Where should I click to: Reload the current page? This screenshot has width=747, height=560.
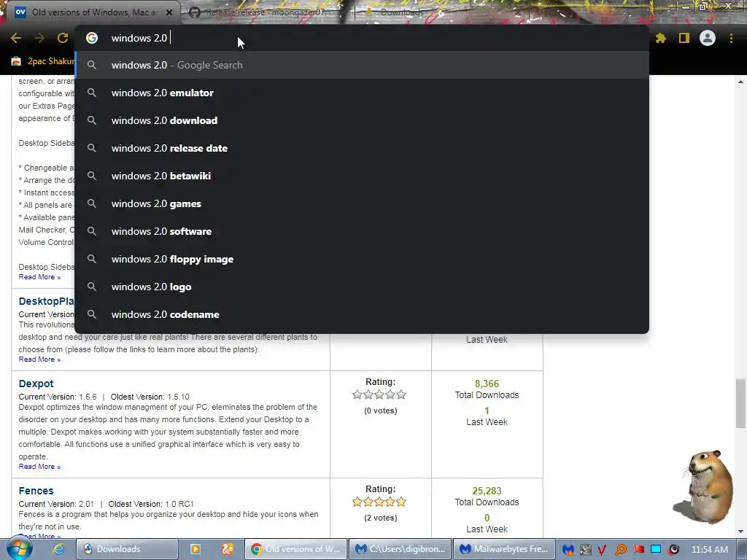[63, 38]
